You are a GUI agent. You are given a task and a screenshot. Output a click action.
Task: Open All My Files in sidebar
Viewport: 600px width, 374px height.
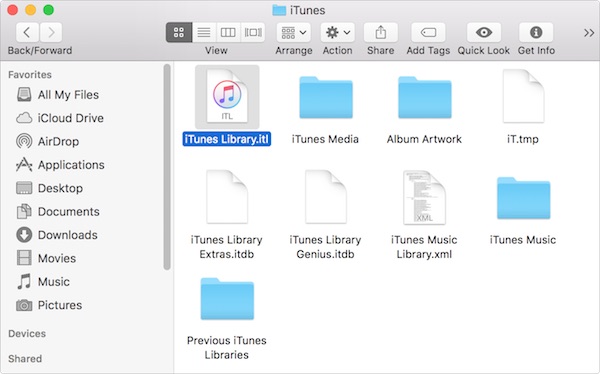57,95
